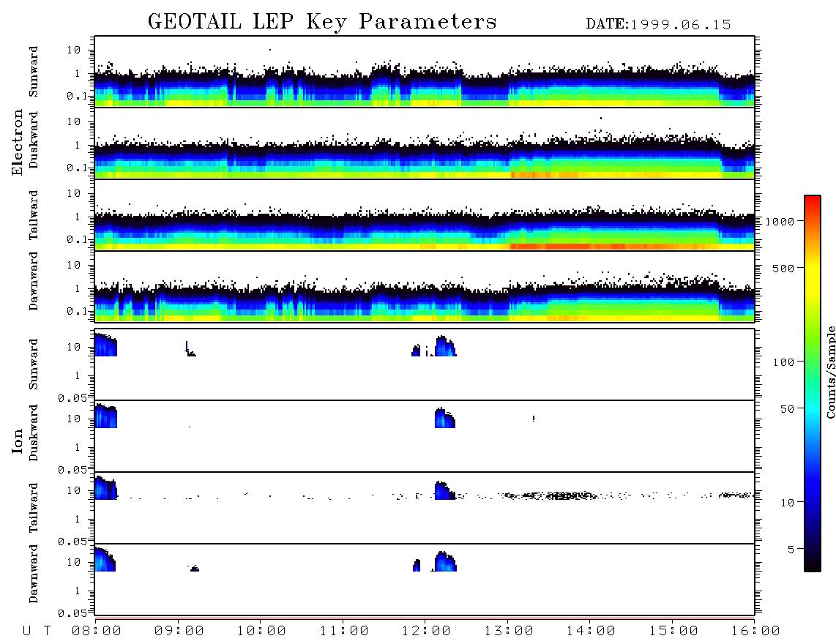Click the 12:00 time tick label
This screenshot has height=644, width=836.
coord(426,631)
